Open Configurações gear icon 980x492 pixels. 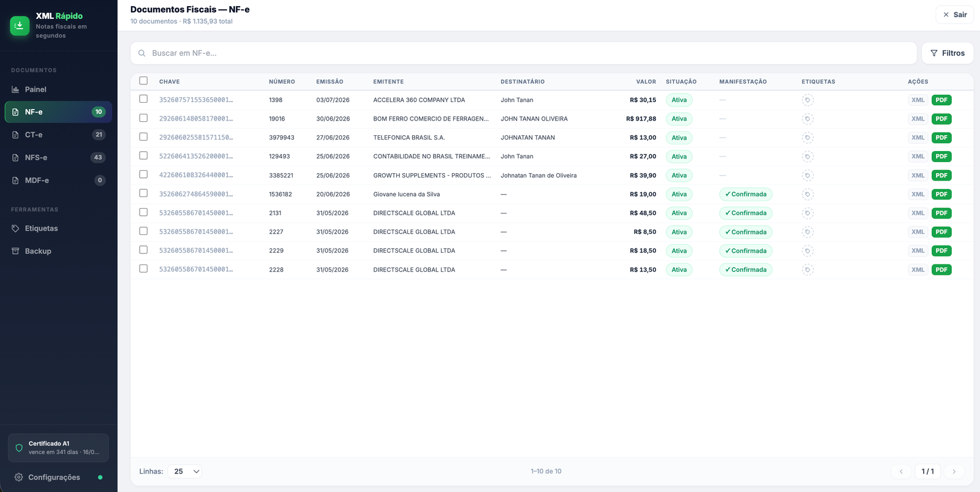(x=19, y=477)
